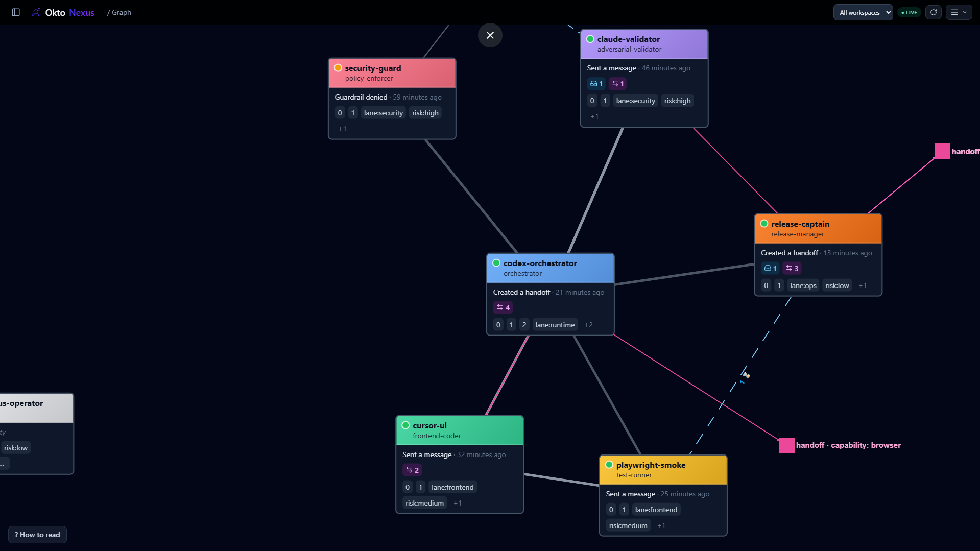This screenshot has height=551, width=980.
Task: Refresh the graph view
Action: [934, 12]
